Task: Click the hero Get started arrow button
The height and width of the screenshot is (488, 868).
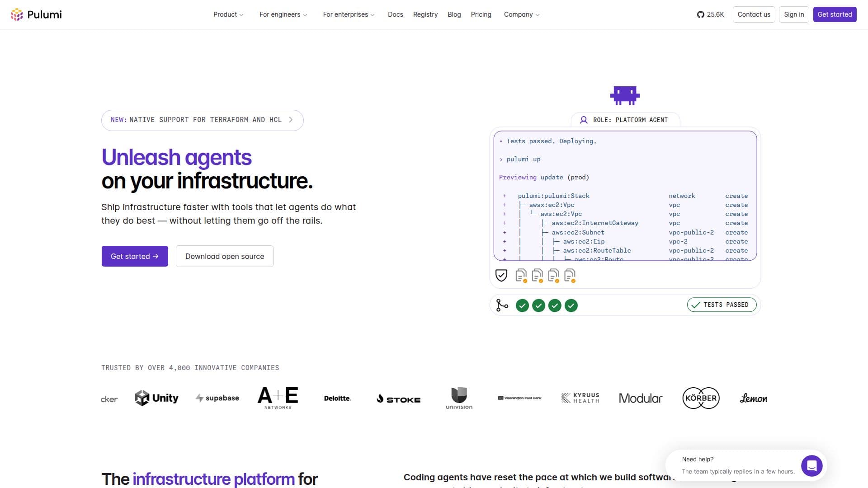Action: pyautogui.click(x=135, y=256)
